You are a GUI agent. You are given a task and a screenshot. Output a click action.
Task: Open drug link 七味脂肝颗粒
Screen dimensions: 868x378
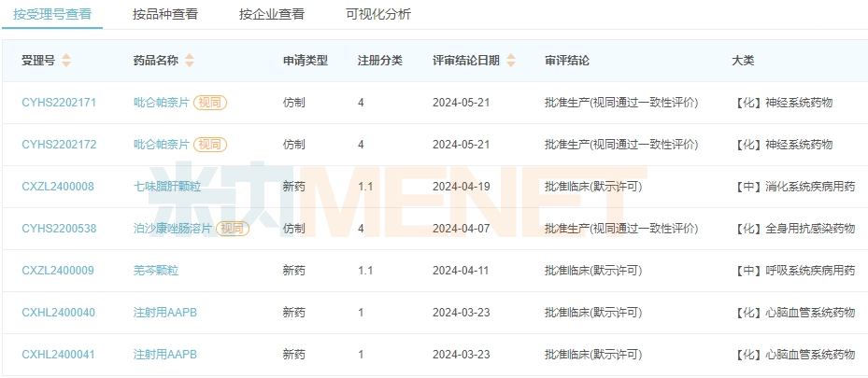pyautogui.click(x=167, y=187)
